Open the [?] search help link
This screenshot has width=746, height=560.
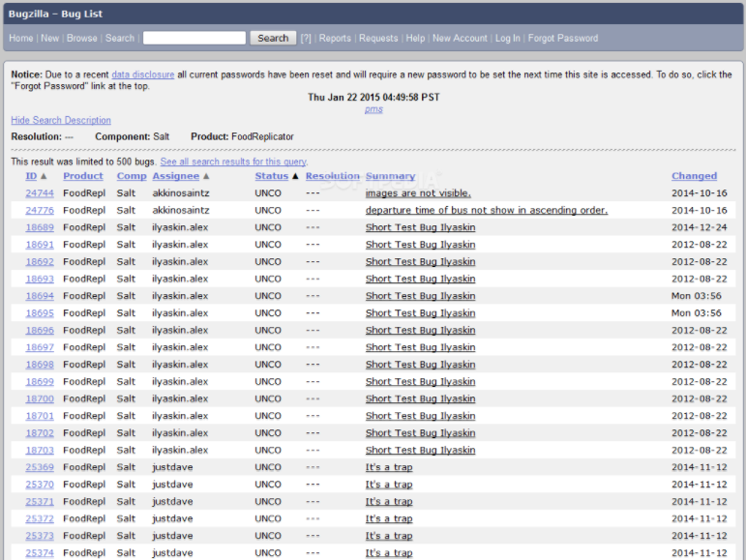(x=306, y=39)
